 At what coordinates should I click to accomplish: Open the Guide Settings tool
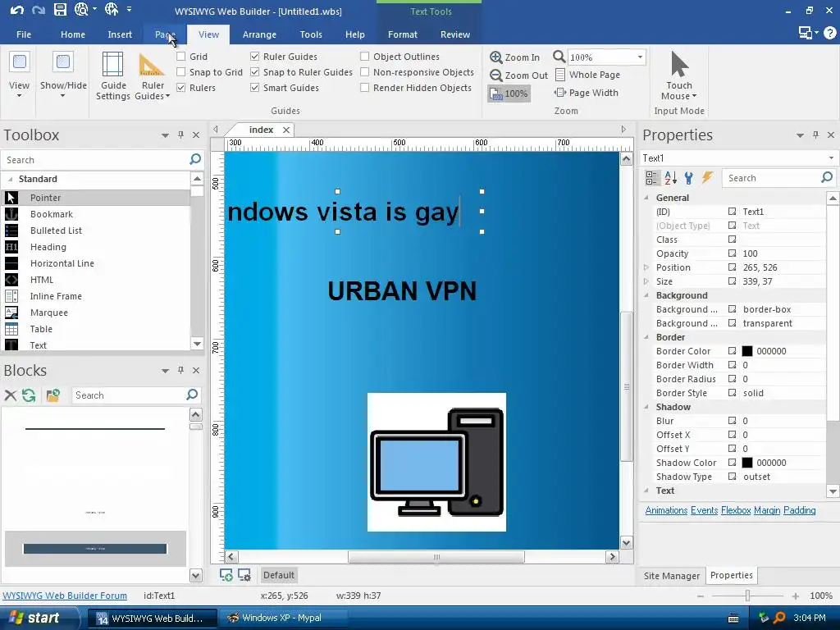pos(112,76)
